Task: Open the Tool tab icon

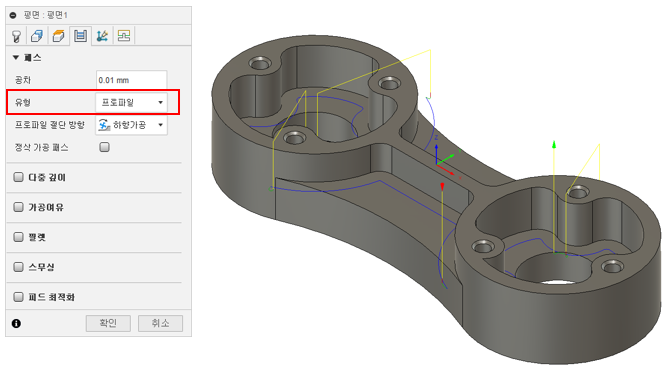Action: (x=17, y=36)
